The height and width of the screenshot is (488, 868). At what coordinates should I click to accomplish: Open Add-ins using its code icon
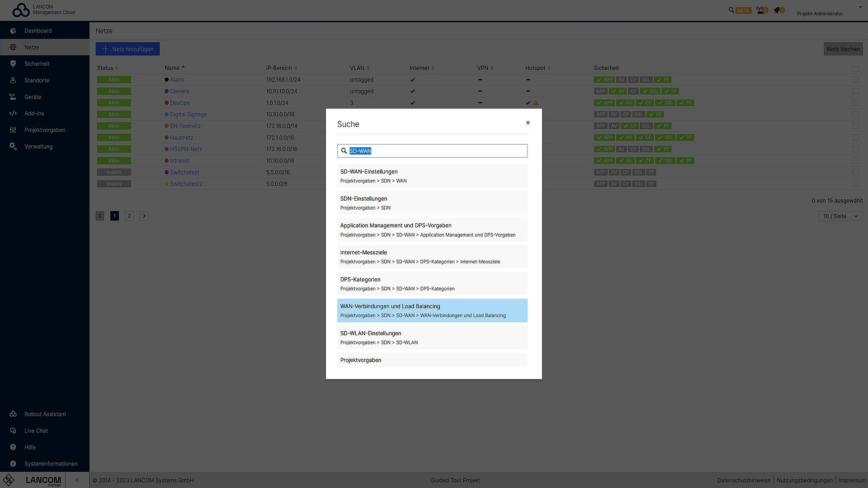pos(13,113)
